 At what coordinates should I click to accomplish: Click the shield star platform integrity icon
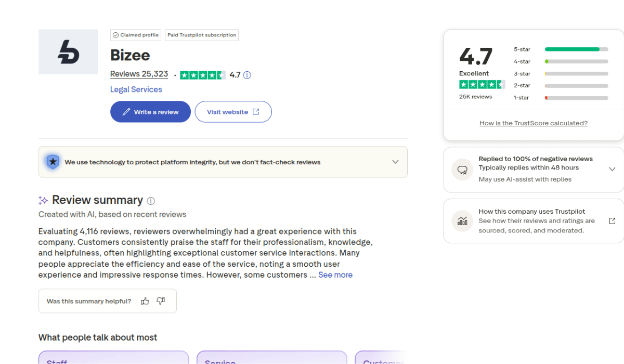pos(53,162)
